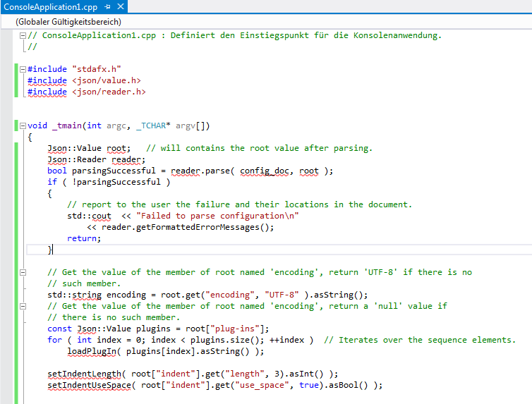Collapse the 'UTF-8' encoding comment block
532x404 pixels.
point(23,272)
